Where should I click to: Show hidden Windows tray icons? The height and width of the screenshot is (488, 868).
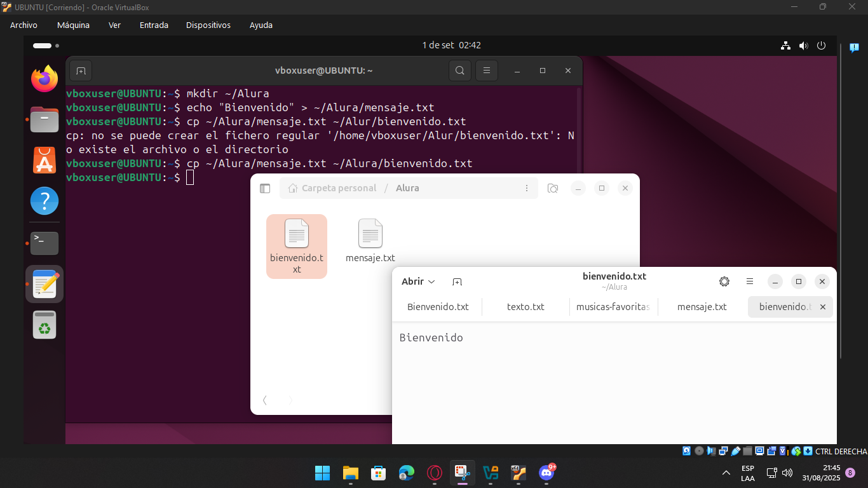pos(726,473)
